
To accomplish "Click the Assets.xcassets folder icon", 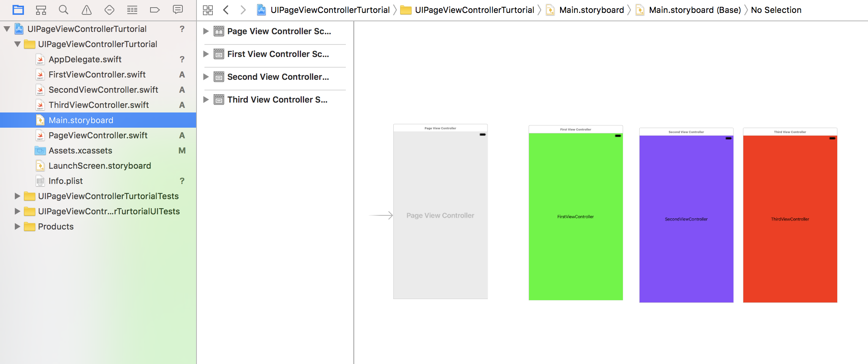I will (x=40, y=150).
